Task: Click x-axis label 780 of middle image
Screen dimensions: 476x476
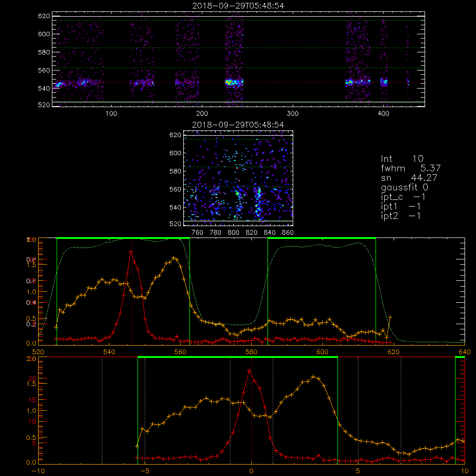Action: point(216,233)
